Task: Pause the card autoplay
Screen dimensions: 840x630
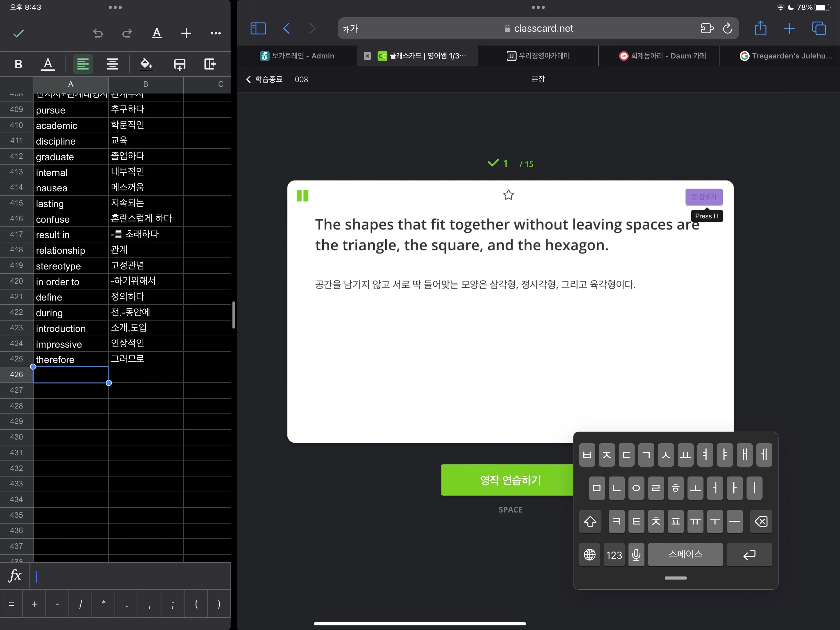Action: (302, 196)
